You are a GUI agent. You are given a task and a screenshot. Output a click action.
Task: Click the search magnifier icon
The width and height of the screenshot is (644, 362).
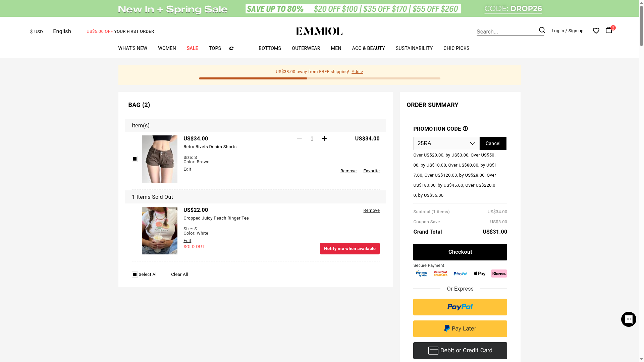click(x=542, y=30)
